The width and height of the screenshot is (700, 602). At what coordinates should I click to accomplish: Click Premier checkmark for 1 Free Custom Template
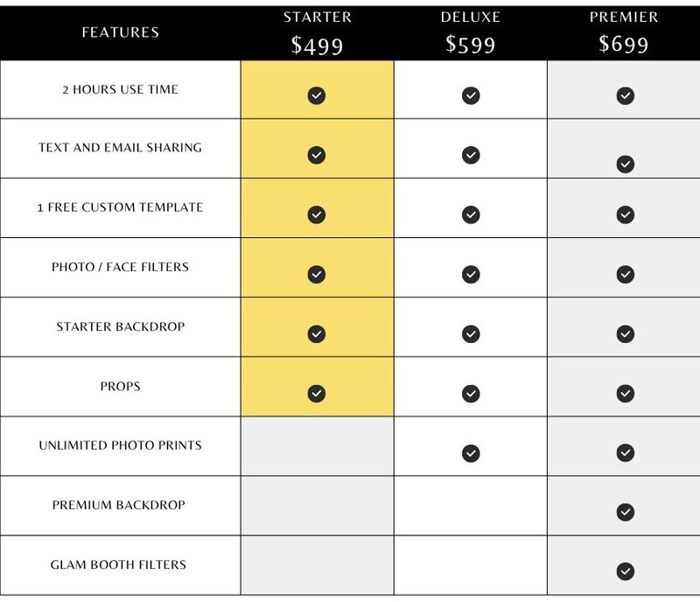pos(626,214)
